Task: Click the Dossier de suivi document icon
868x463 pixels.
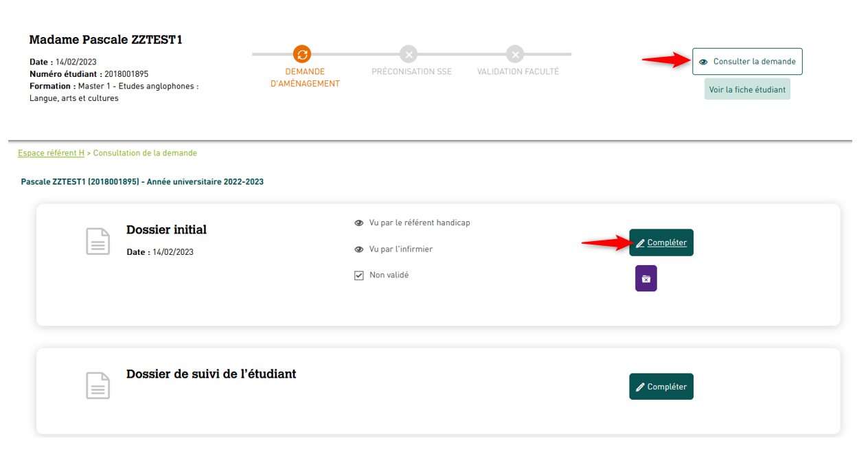Action: pos(98,385)
